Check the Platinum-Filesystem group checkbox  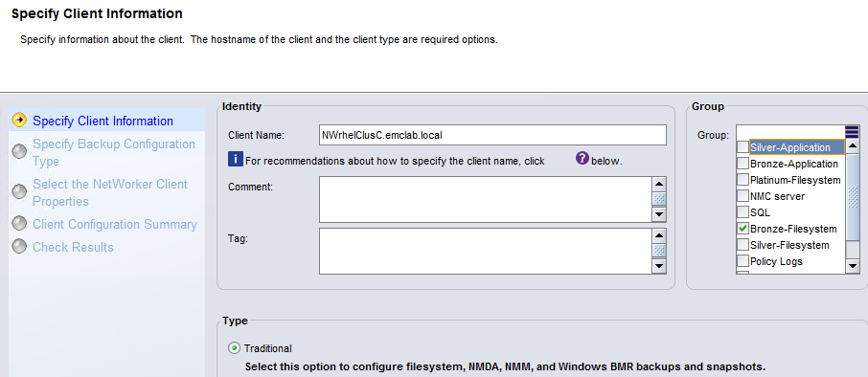point(742,180)
